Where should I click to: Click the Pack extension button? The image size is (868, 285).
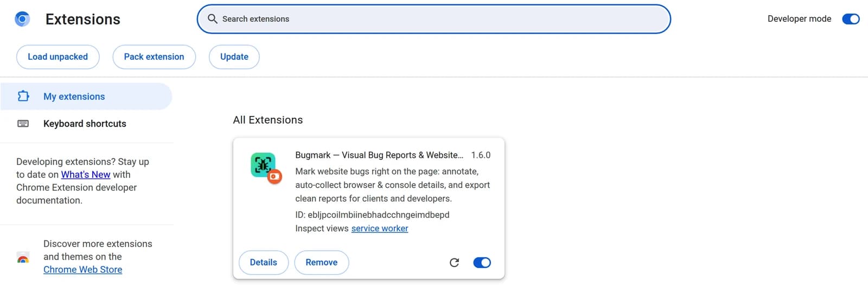click(x=154, y=57)
